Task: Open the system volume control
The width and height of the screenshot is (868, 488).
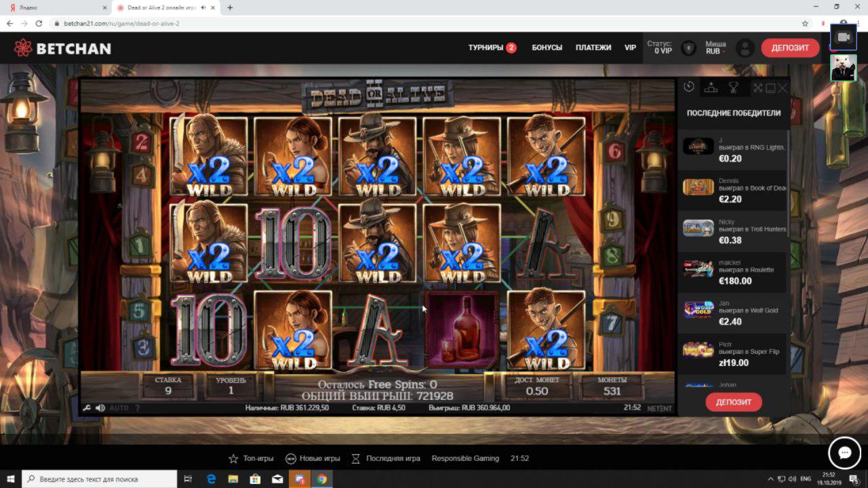Action: [791, 479]
